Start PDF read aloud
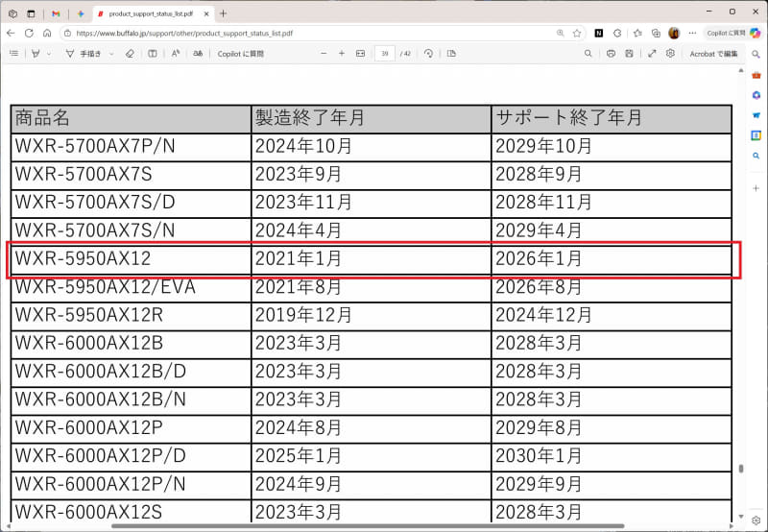 pyautogui.click(x=176, y=54)
